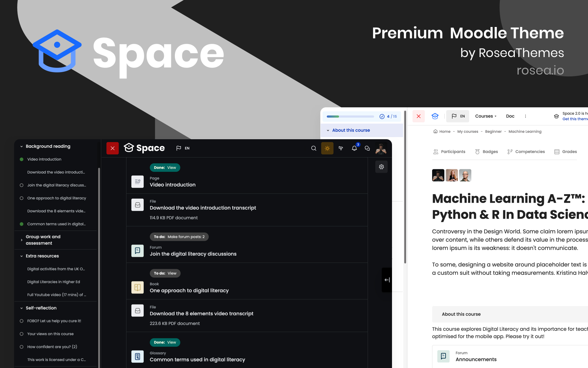588x368 pixels.
Task: Toggle the sun light-mode icon
Action: coord(327,148)
